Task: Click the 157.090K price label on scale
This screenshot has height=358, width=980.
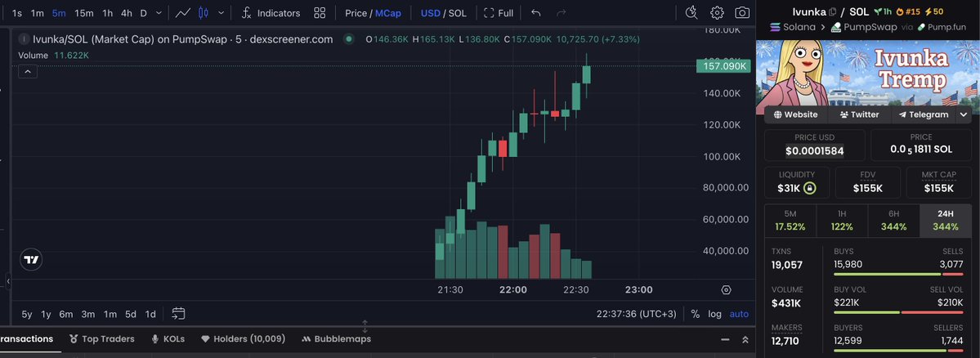Action: pos(723,66)
